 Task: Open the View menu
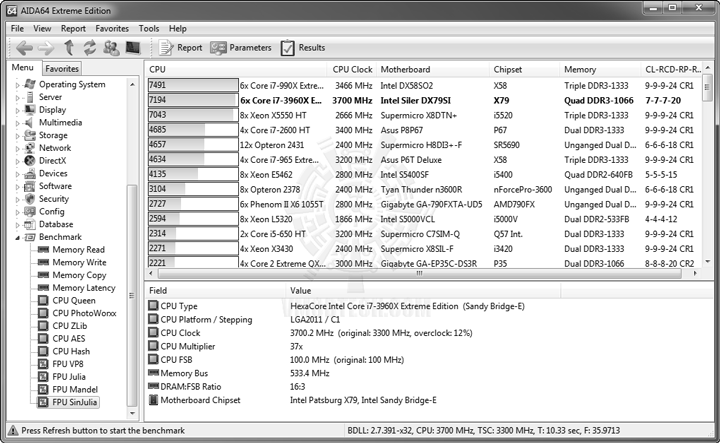(x=42, y=28)
